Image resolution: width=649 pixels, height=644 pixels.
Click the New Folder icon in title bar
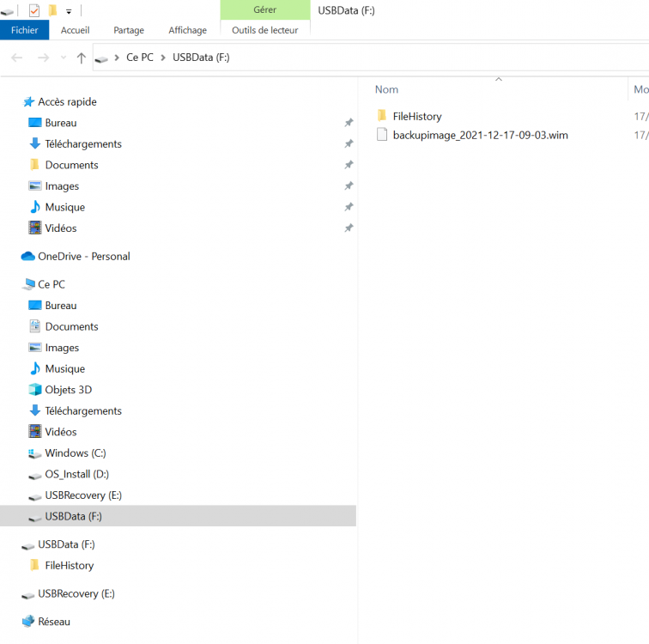[52, 10]
